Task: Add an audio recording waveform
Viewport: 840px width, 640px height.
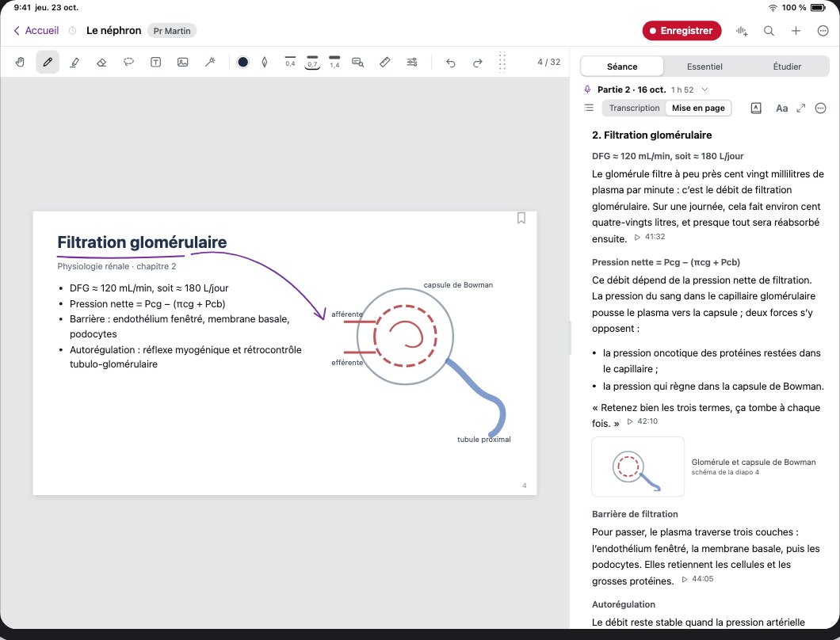Action: [x=742, y=31]
